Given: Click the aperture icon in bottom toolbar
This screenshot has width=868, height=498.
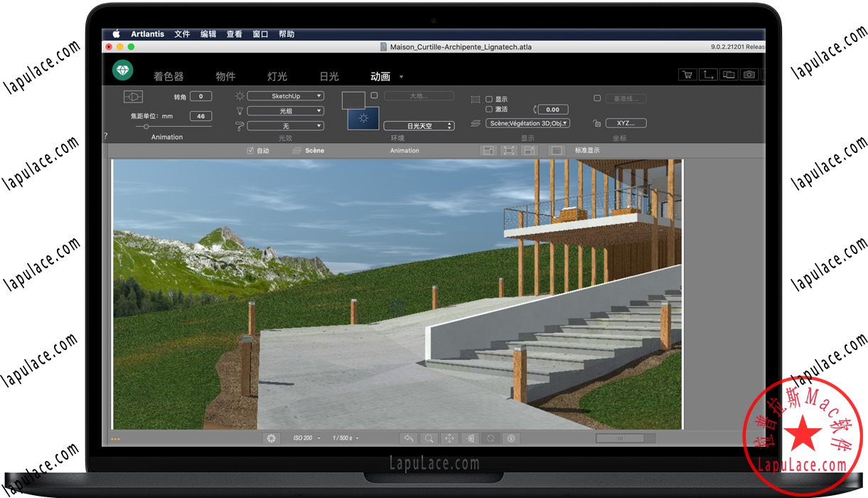Looking at the screenshot, I should click(x=271, y=438).
